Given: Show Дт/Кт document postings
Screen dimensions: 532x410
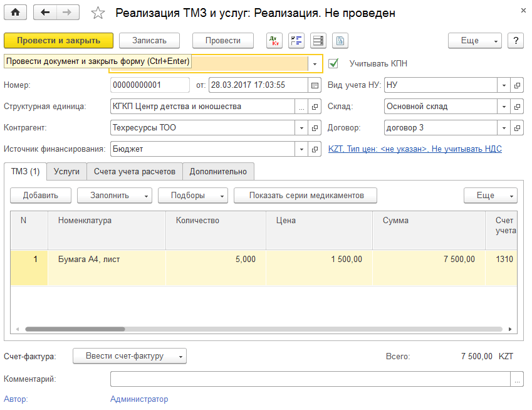Looking at the screenshot, I should pos(274,41).
